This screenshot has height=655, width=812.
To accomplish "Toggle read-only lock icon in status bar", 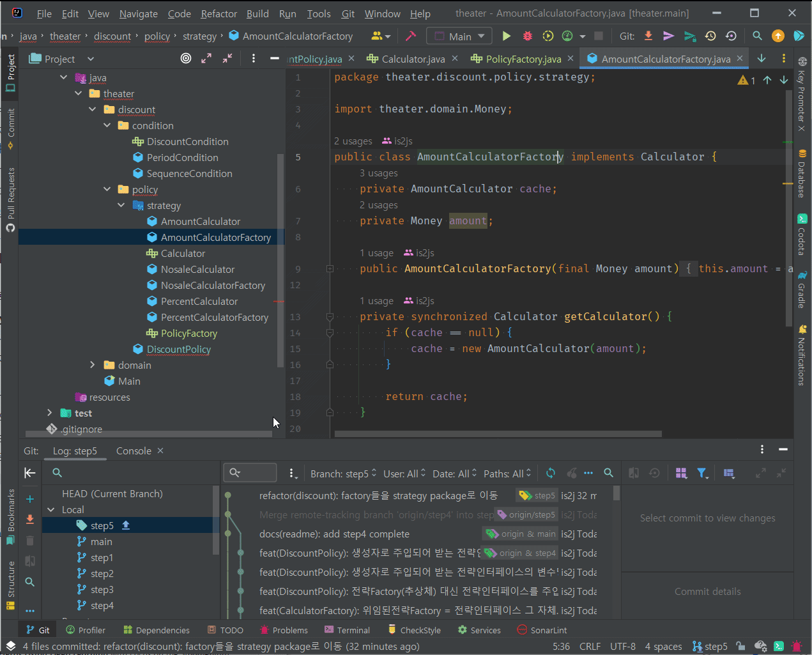I will 740,646.
